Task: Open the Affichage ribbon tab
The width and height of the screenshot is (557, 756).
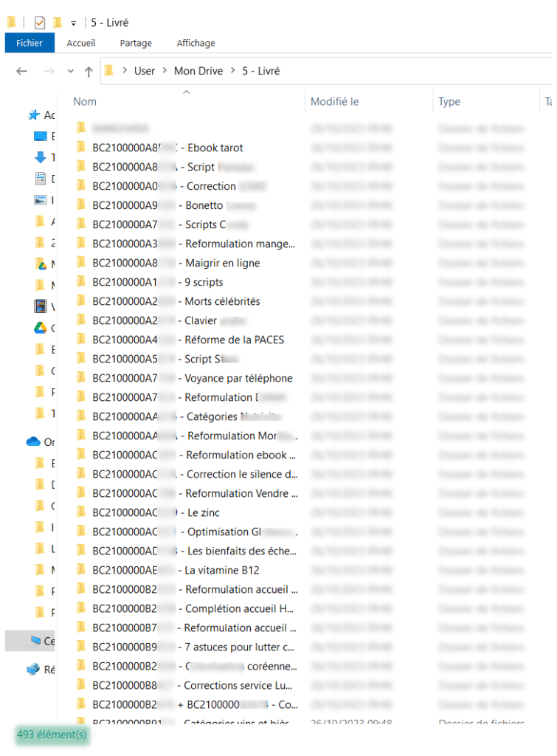Action: 196,44
